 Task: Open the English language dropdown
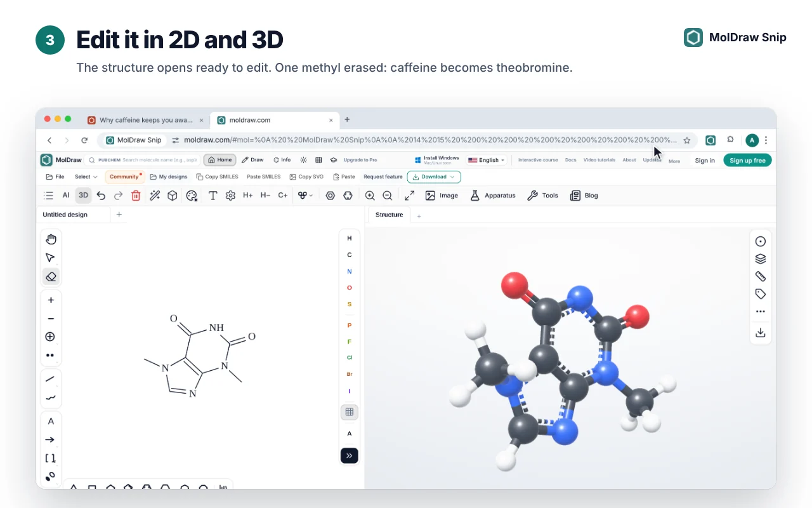coord(487,160)
